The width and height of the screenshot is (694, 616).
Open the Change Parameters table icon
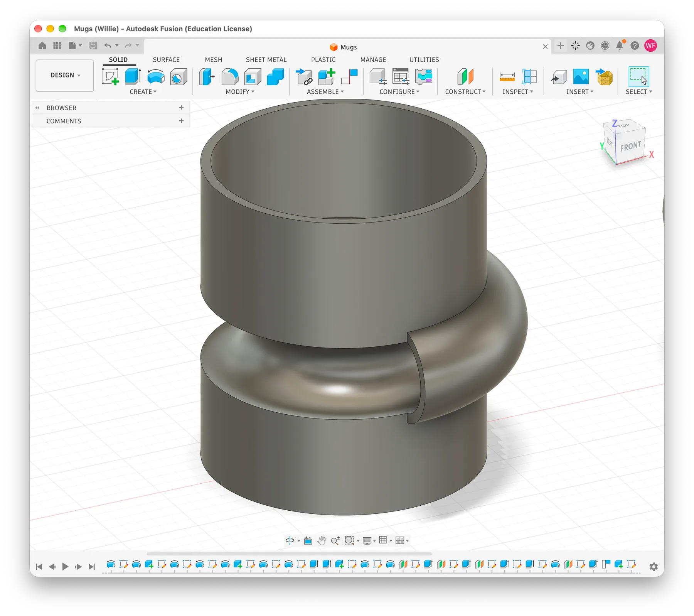coord(401,76)
